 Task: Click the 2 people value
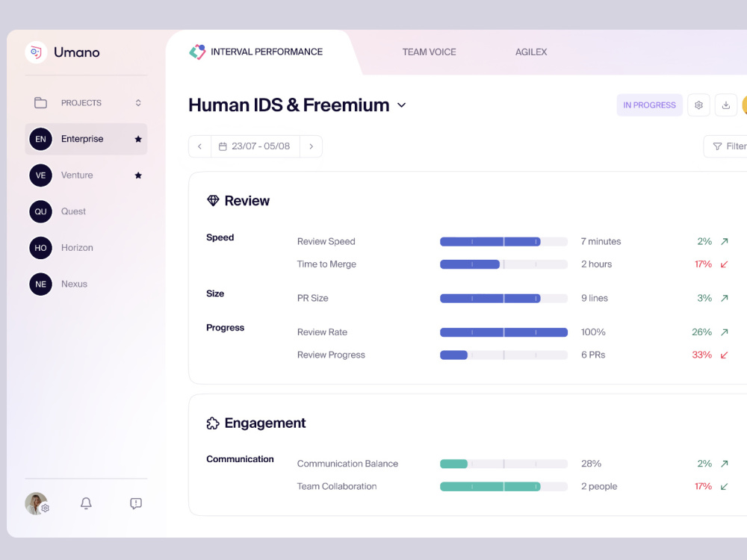pyautogui.click(x=599, y=486)
